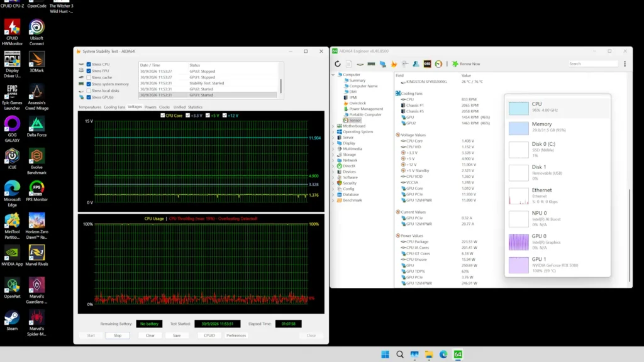The height and width of the screenshot is (362, 644).
Task: Open the monitor diagnostics toolbar icon
Action: [x=383, y=64]
